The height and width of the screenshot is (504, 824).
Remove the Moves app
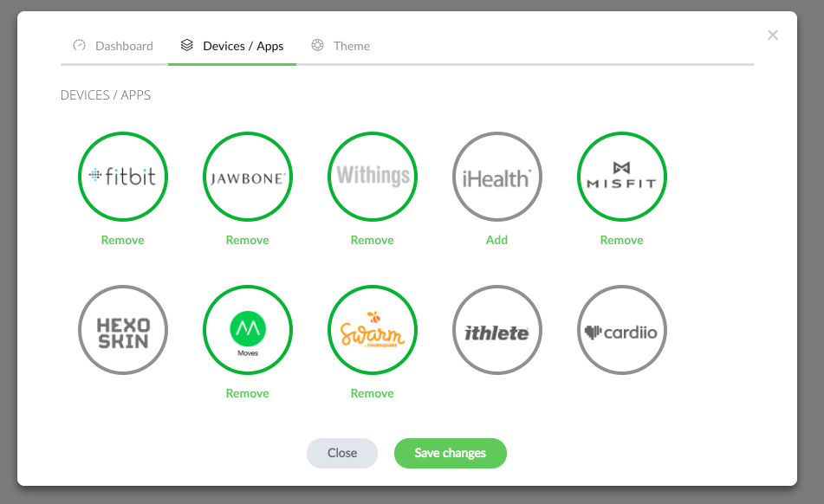[248, 393]
